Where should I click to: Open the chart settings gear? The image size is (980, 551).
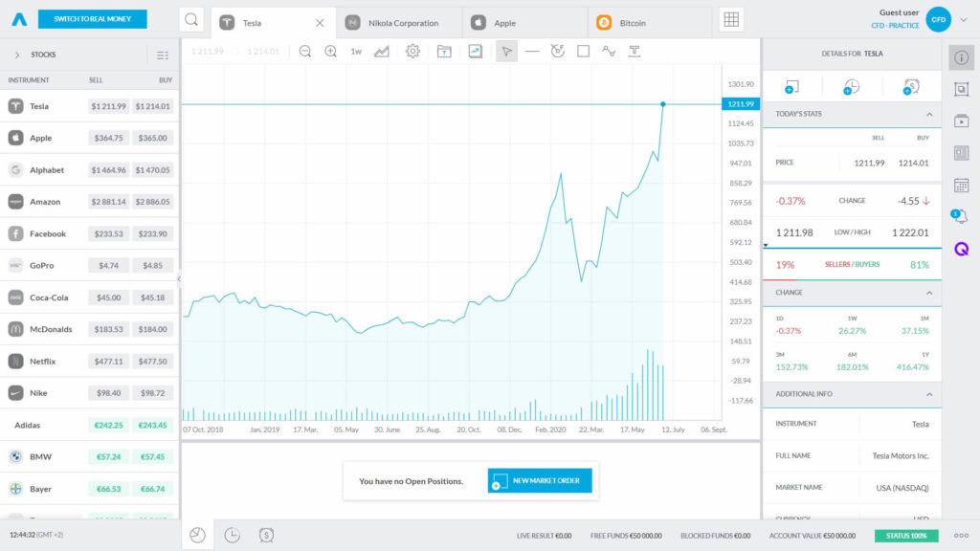[412, 52]
